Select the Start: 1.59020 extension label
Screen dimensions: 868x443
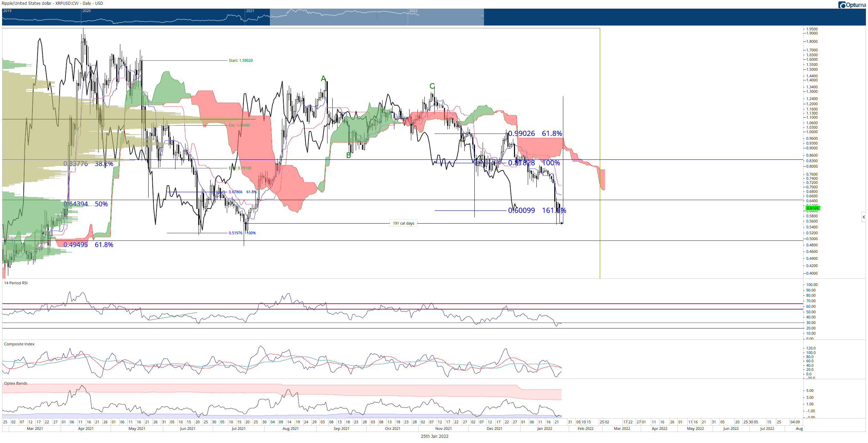(241, 60)
